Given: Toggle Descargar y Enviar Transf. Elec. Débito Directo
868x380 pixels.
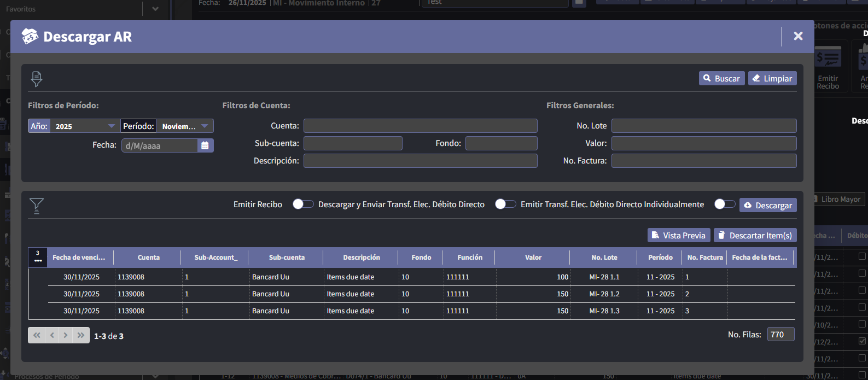Looking at the screenshot, I should (x=505, y=204).
